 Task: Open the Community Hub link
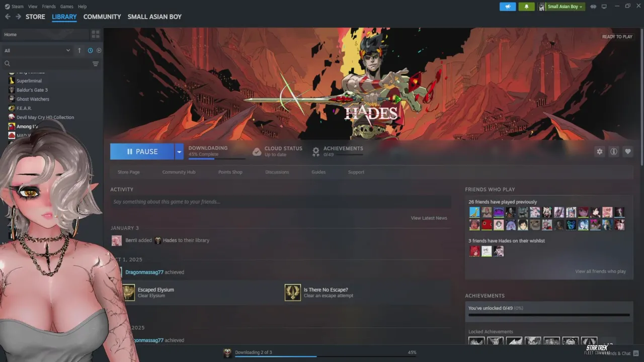(x=179, y=172)
